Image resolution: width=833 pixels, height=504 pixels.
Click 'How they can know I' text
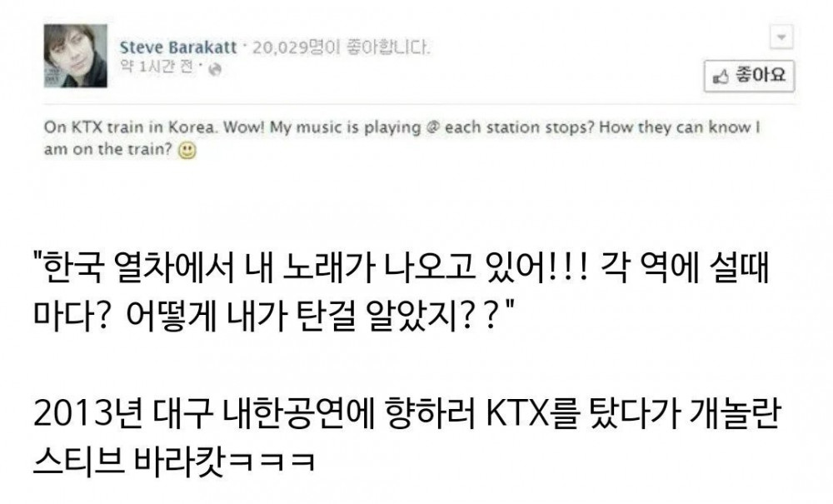(x=680, y=128)
